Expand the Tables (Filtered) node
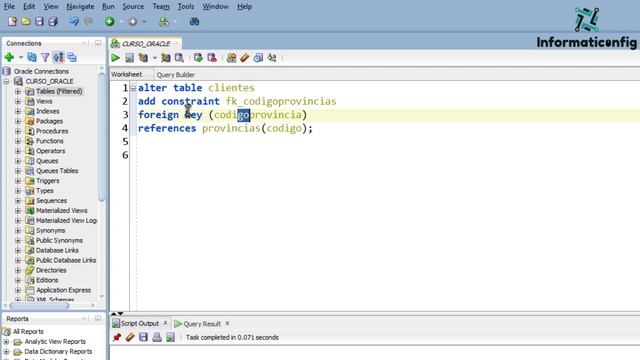This screenshot has height=360, width=640. (18, 91)
